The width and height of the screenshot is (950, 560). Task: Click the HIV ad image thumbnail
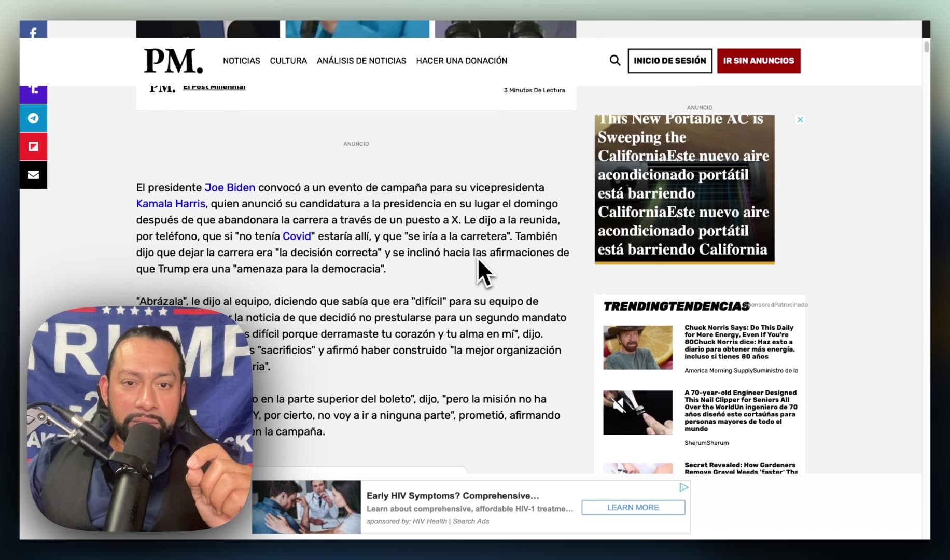pos(306,507)
